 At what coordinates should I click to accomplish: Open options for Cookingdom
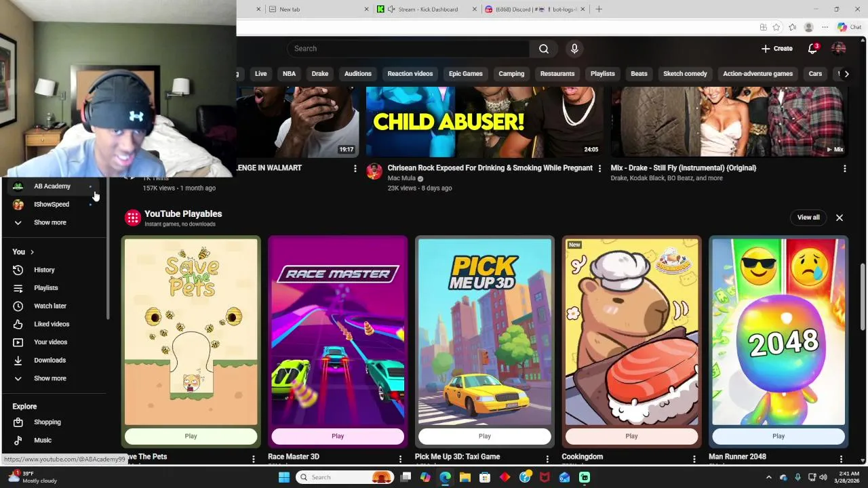694,460
